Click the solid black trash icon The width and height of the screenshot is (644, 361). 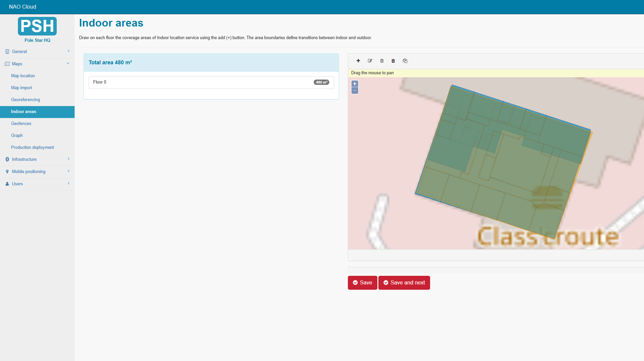pos(393,61)
